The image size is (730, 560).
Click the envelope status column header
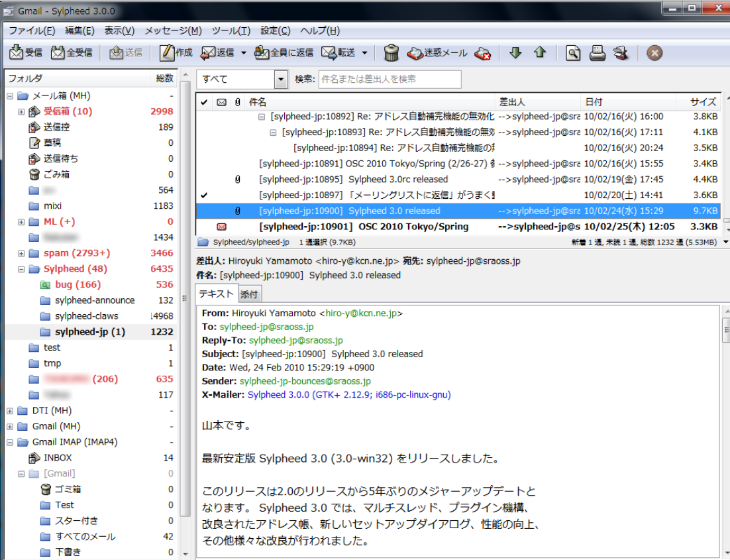pos(222,102)
